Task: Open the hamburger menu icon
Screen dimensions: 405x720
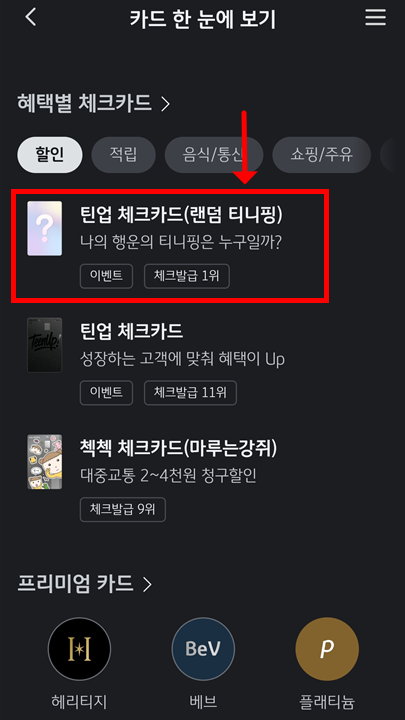Action: [375, 17]
